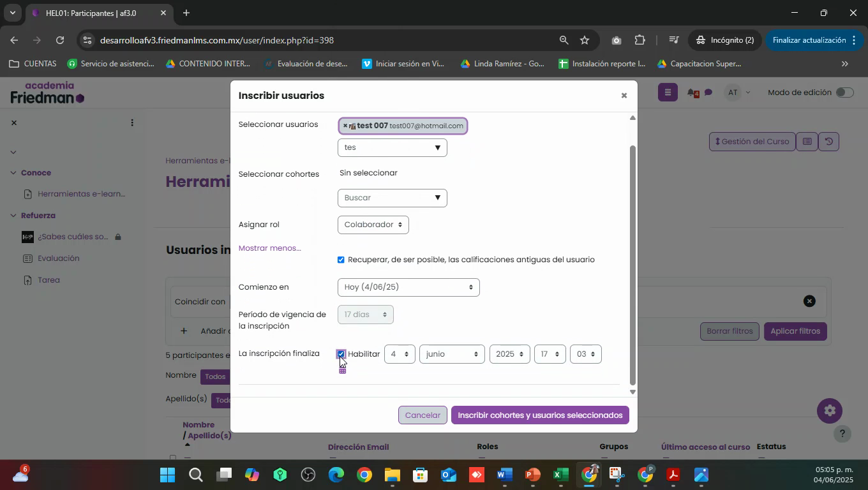Click the Cancelar button
Viewport: 868px width, 490px height.
click(423, 415)
